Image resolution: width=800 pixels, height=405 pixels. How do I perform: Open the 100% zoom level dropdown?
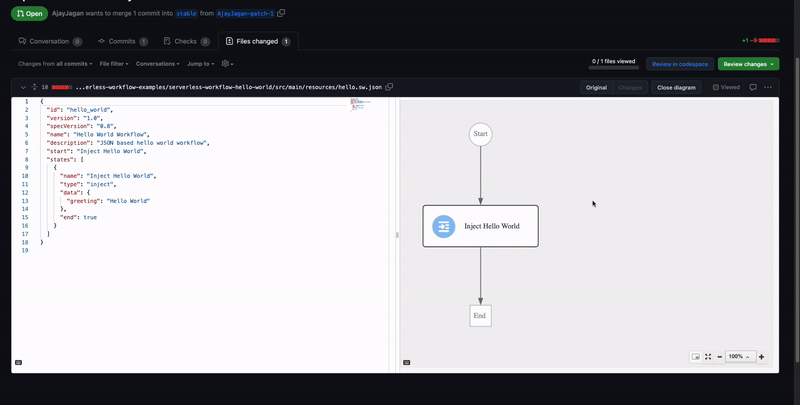tap(739, 356)
